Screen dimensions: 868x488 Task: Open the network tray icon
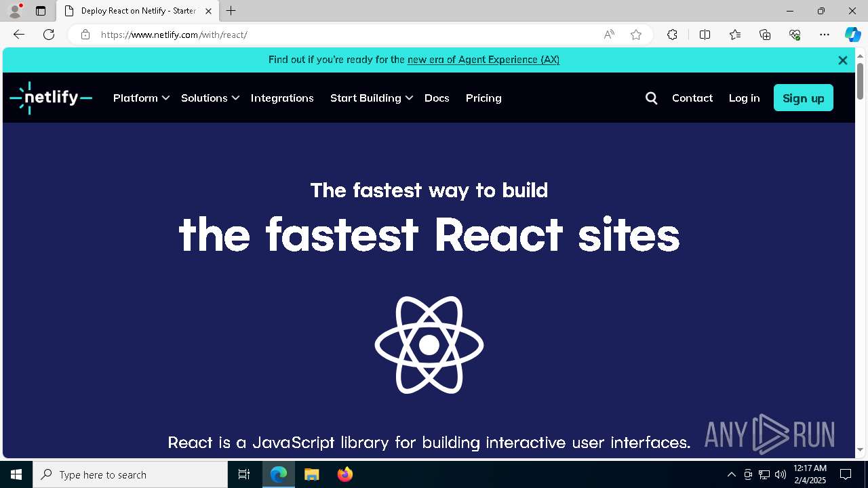click(764, 474)
